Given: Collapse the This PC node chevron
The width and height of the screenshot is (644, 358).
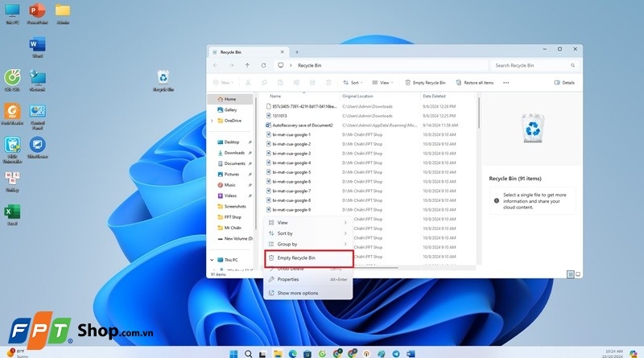Looking at the screenshot, I should [212, 260].
